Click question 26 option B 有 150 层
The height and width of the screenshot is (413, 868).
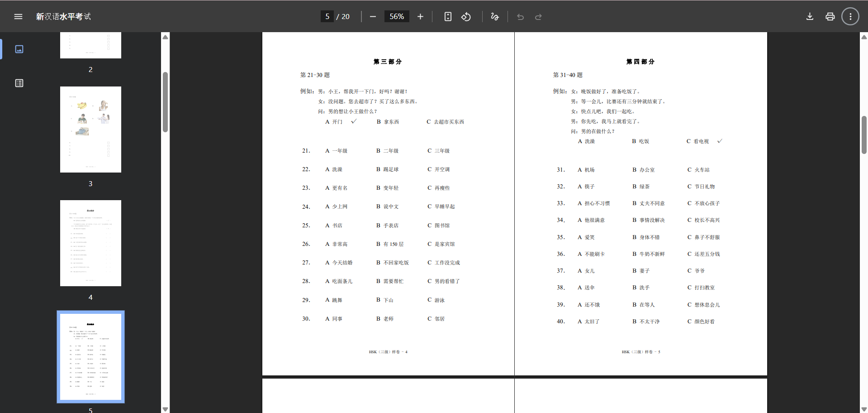390,244
